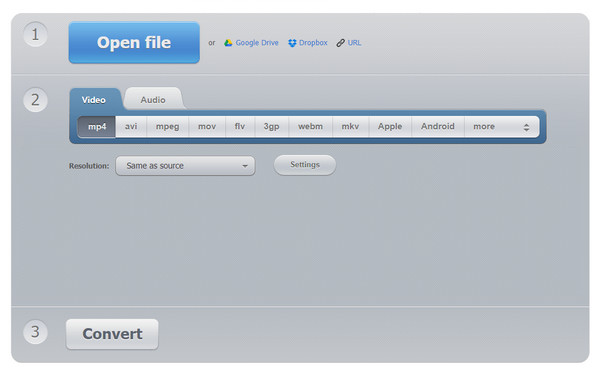The width and height of the screenshot is (600, 378).
Task: Click the Google Drive icon
Action: tap(228, 43)
